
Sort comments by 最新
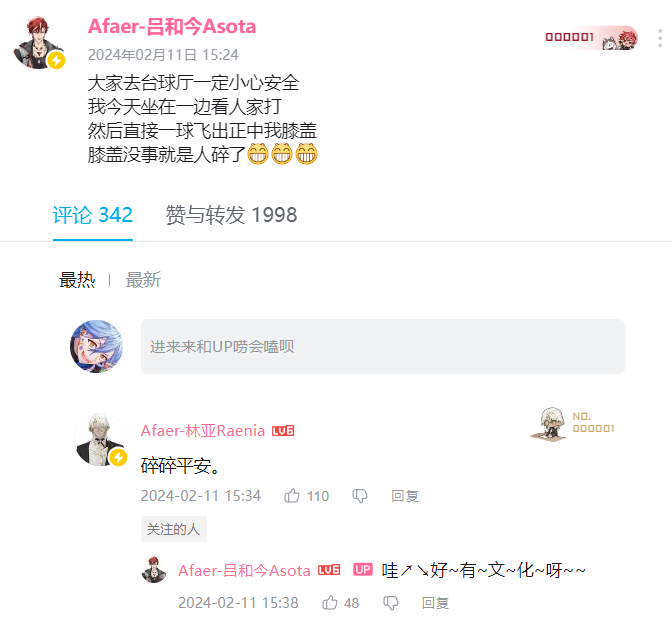(143, 280)
